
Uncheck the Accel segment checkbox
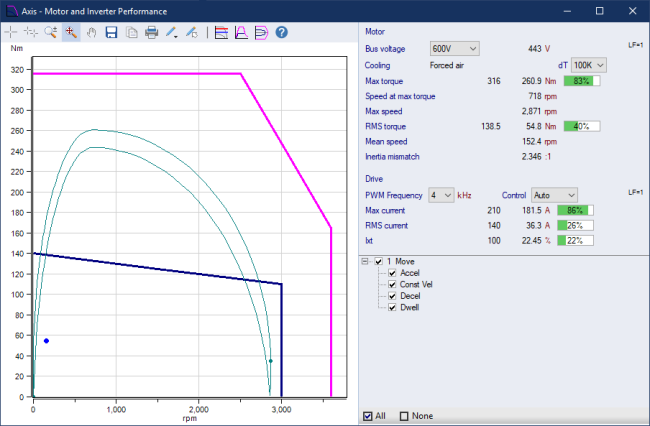393,273
